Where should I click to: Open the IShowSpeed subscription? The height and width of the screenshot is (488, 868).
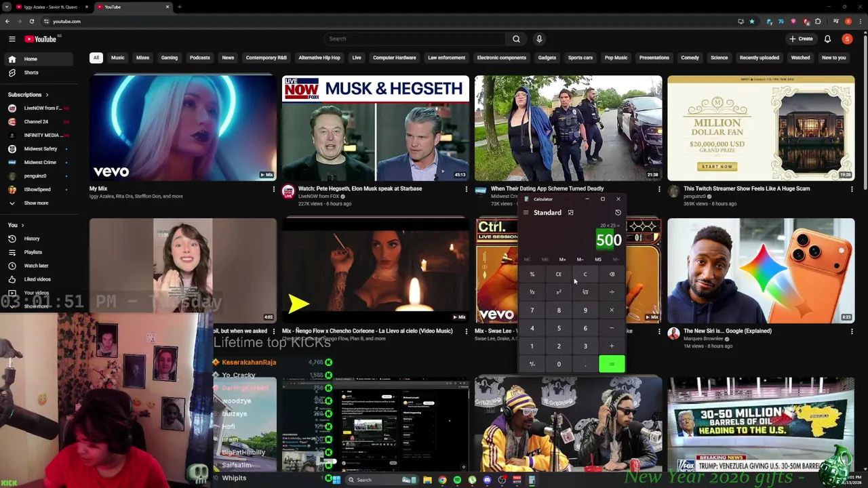[x=37, y=190]
